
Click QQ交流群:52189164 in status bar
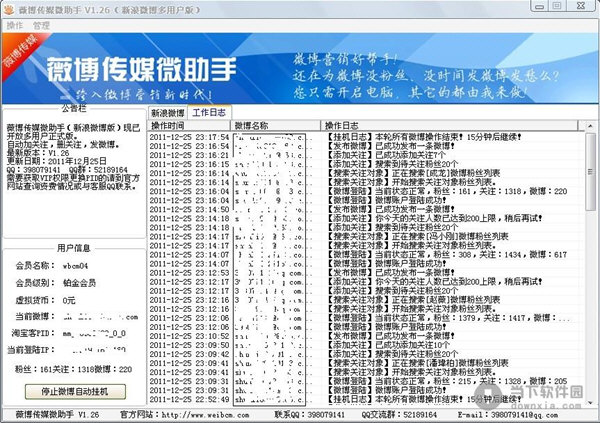(399, 415)
